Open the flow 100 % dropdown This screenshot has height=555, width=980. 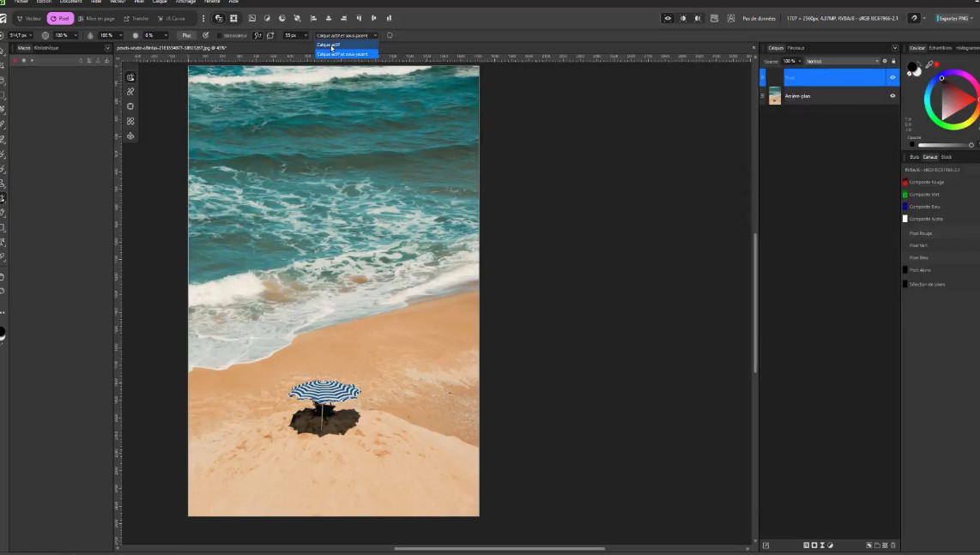click(111, 36)
